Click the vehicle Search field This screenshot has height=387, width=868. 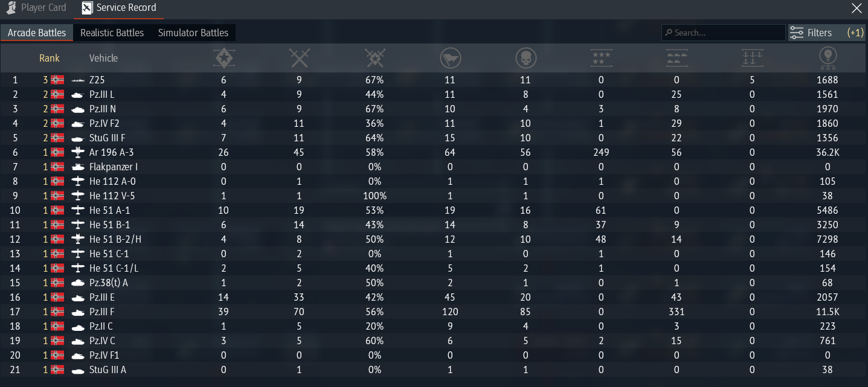pos(723,33)
